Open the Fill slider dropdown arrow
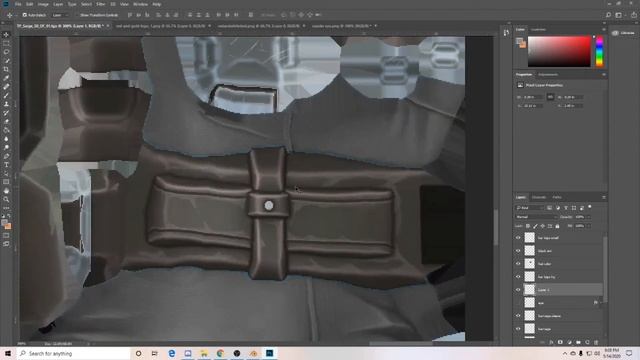The width and height of the screenshot is (640, 360). point(588,226)
